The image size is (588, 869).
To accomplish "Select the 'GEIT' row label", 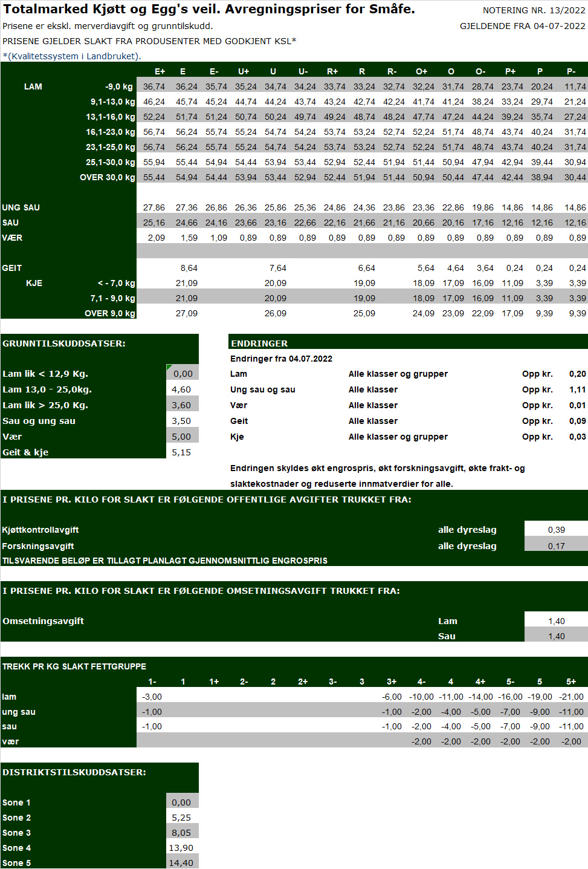I will point(12,268).
